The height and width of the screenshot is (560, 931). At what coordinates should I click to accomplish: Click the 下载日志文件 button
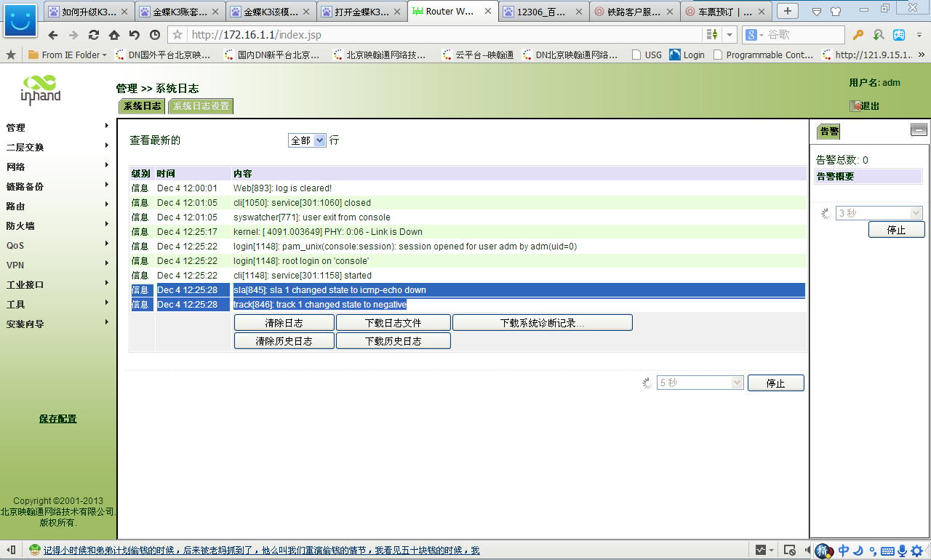[393, 323]
